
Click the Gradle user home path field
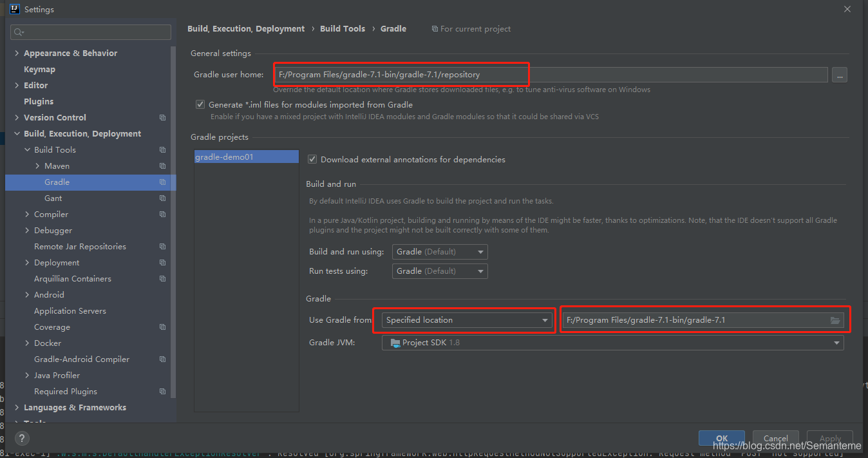pyautogui.click(x=551, y=75)
